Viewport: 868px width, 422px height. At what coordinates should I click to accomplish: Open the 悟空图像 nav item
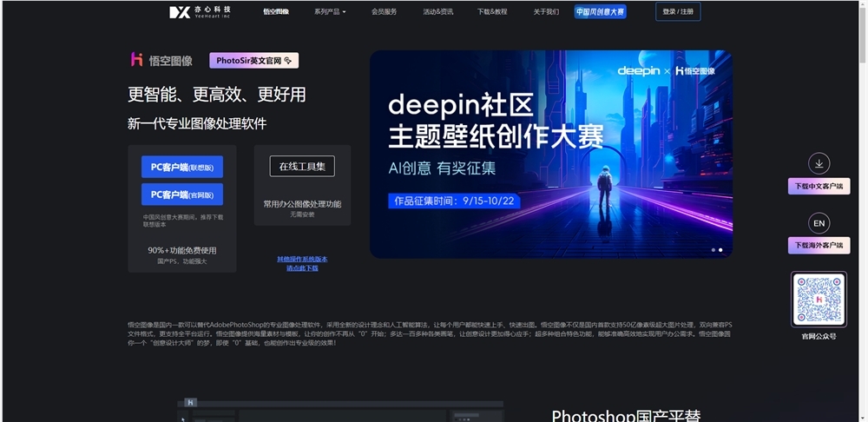click(x=276, y=11)
